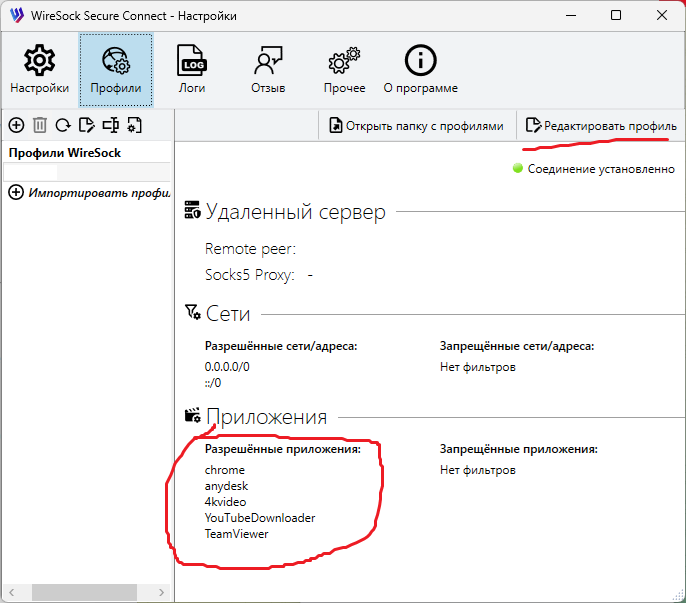This screenshot has width=686, height=603.
Task: Click the refresh profiles circular arrow icon
Action: pos(63,125)
